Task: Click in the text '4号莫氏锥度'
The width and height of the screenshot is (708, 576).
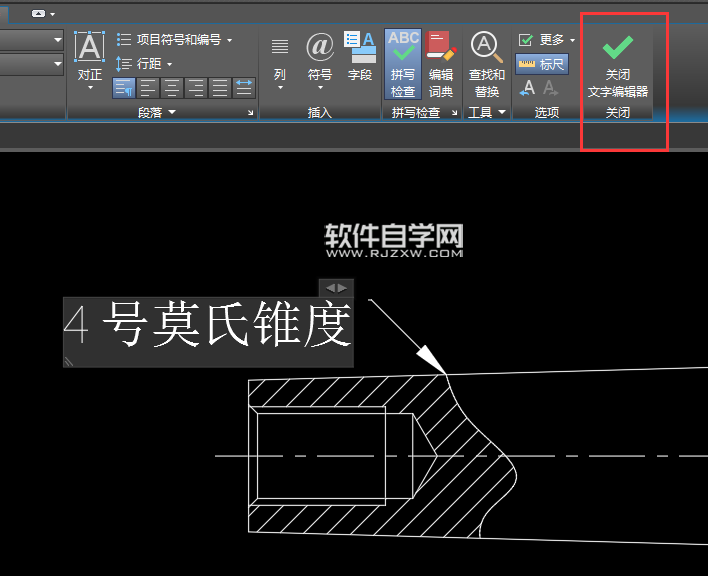Action: click(x=208, y=325)
